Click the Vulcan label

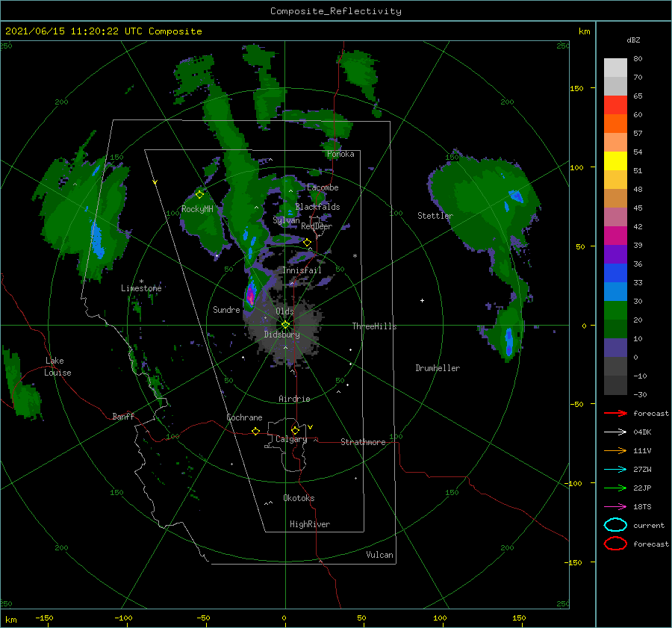(x=379, y=555)
